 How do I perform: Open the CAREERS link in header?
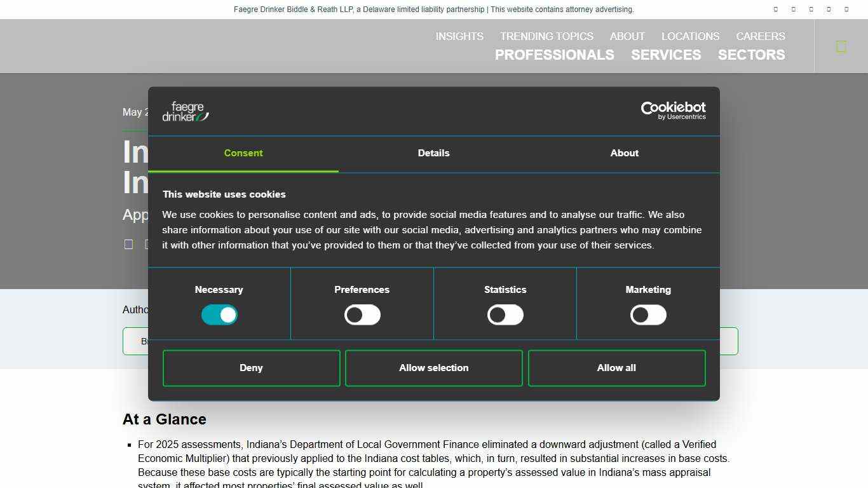click(x=760, y=36)
